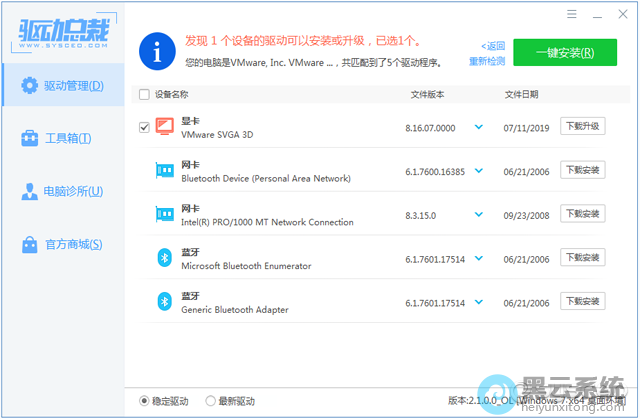Viewport: 640px width, 419px height.
Task: Select the 最新驱动 radio button
Action: (x=210, y=401)
